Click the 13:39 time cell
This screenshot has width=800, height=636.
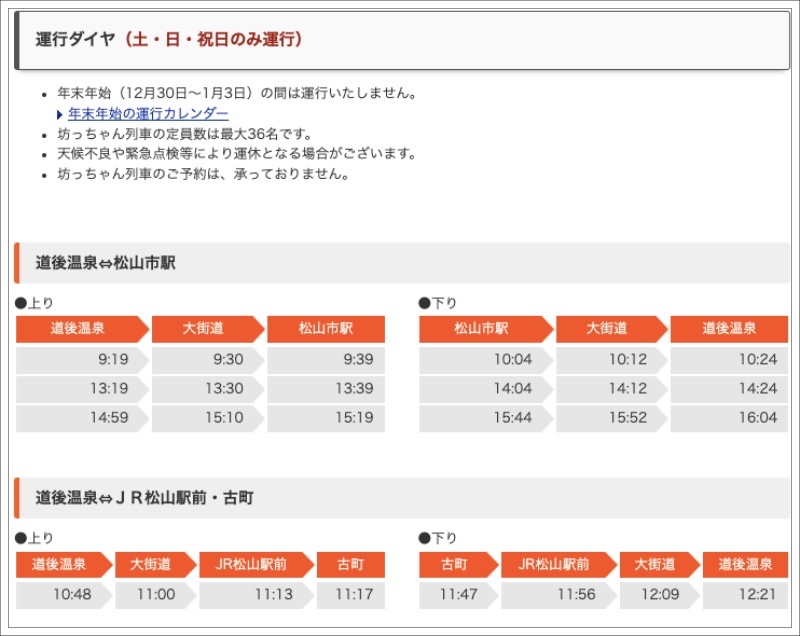pyautogui.click(x=326, y=389)
